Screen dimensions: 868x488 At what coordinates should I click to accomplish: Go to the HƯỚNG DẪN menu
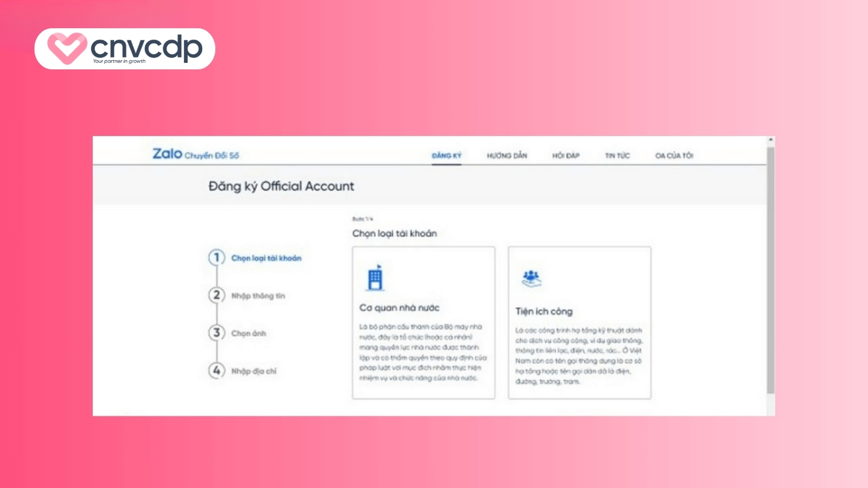pos(507,156)
